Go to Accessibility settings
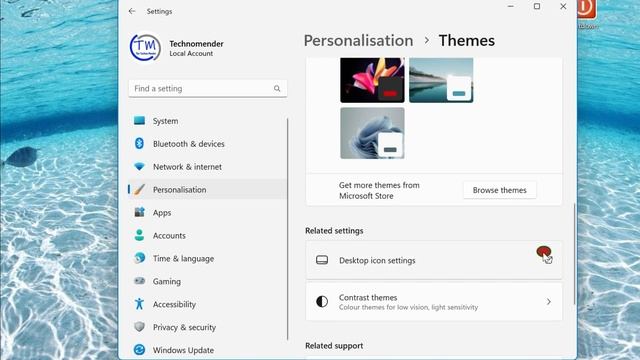The height and width of the screenshot is (360, 640). [208, 304]
